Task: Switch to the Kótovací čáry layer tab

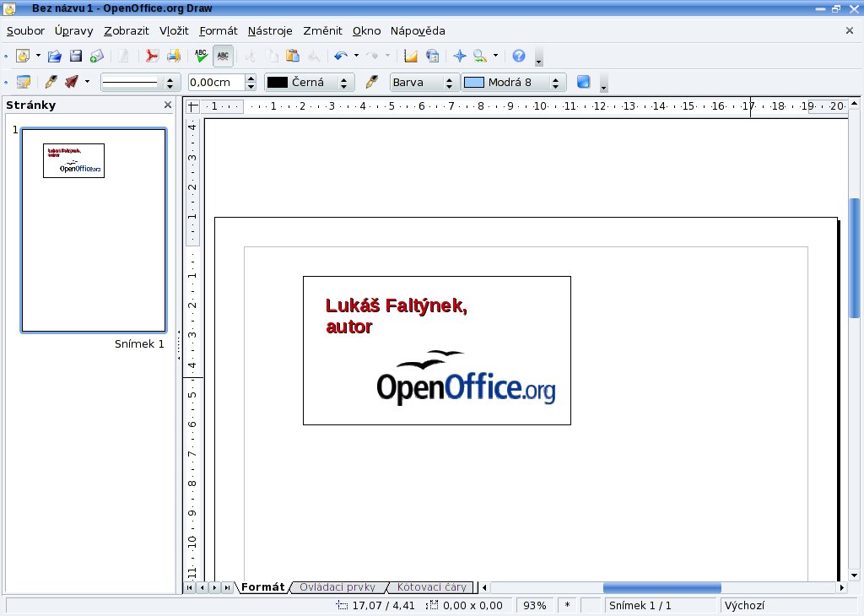Action: (431, 587)
